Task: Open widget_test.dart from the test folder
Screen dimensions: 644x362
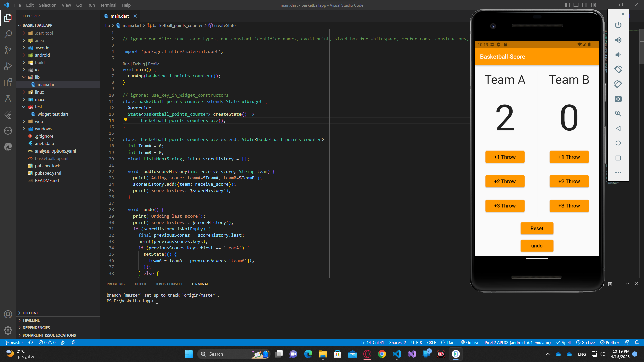Action: point(53,114)
